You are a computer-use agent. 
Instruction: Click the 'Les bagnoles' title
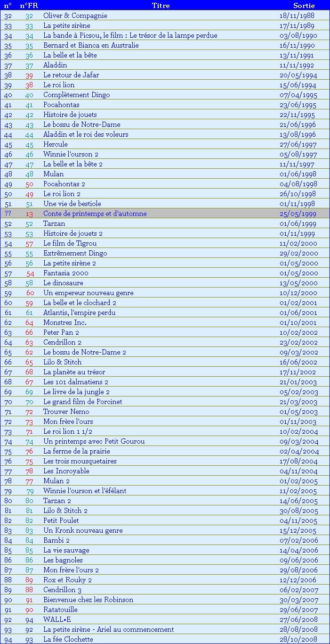tap(63, 560)
